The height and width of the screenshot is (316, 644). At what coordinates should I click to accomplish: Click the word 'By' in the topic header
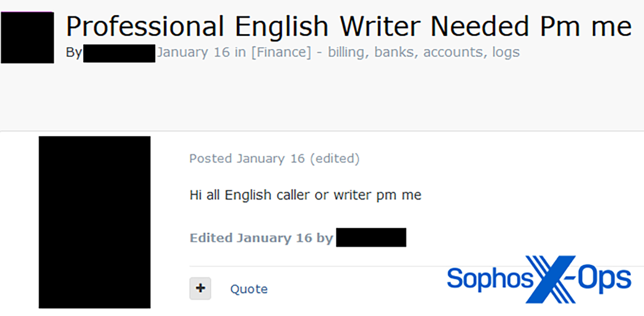point(74,53)
